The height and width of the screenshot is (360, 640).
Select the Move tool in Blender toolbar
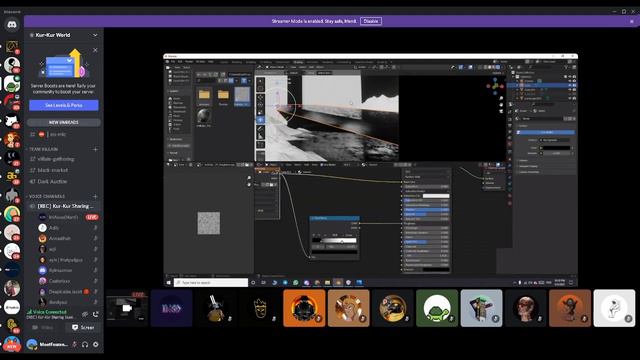(x=260, y=98)
